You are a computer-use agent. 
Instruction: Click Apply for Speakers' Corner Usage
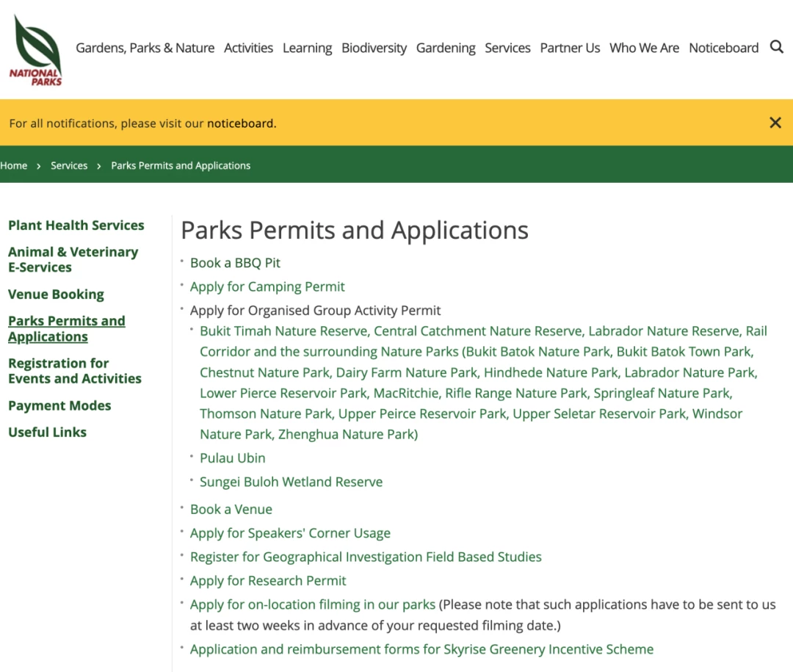click(290, 533)
